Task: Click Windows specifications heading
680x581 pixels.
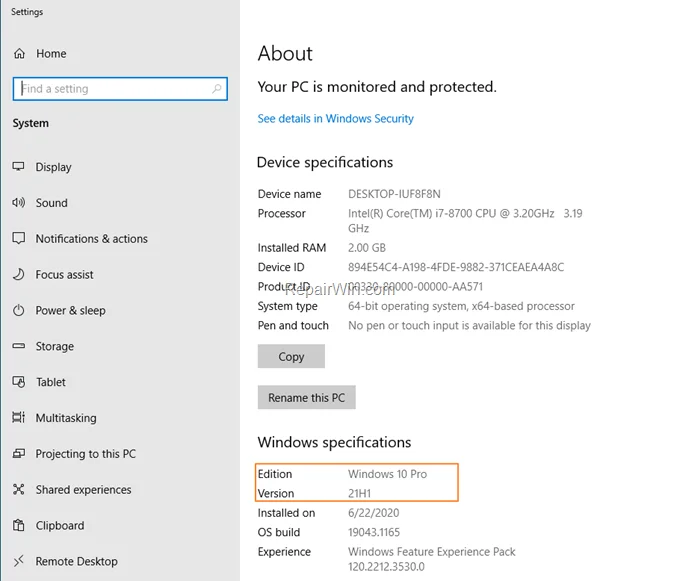Action: [334, 442]
